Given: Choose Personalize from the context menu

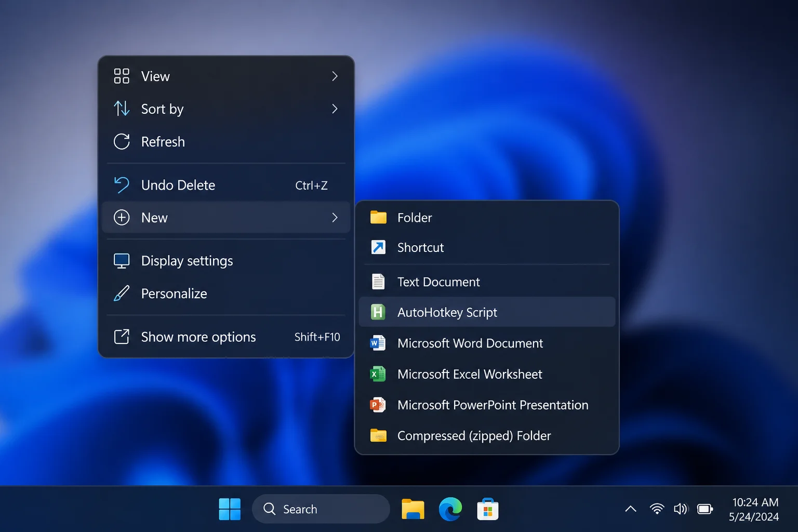Looking at the screenshot, I should 226,293.
